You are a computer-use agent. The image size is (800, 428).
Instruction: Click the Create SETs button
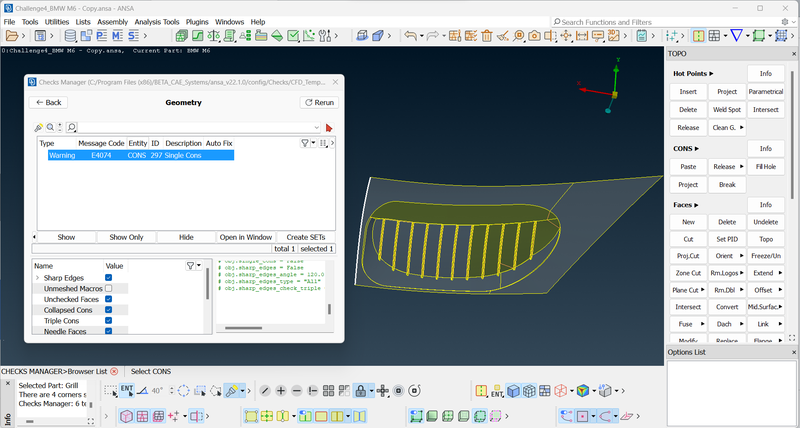305,237
